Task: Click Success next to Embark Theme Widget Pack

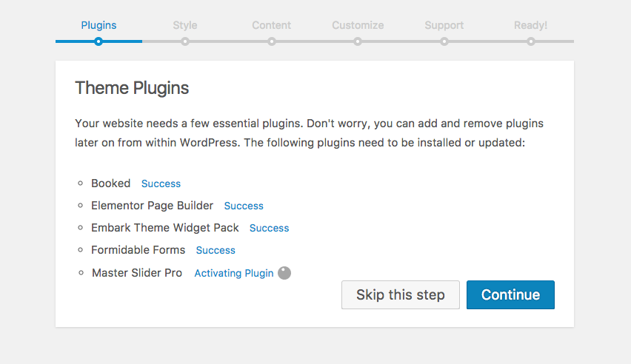Action: tap(269, 228)
